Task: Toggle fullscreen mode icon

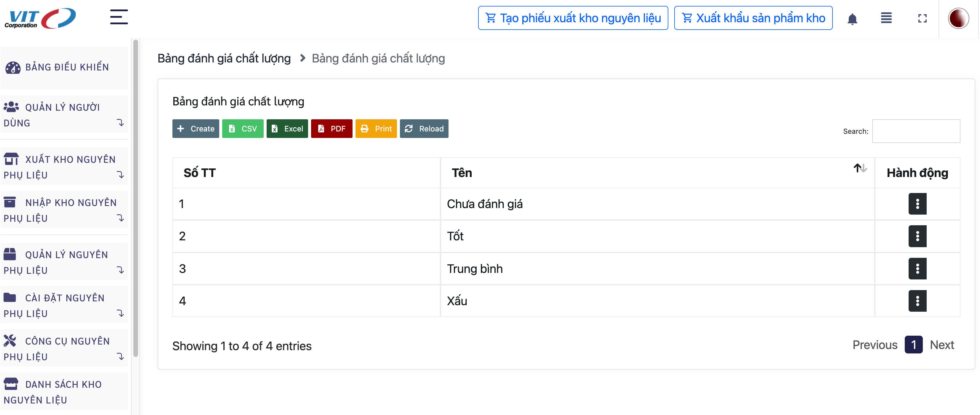Action: click(x=922, y=19)
